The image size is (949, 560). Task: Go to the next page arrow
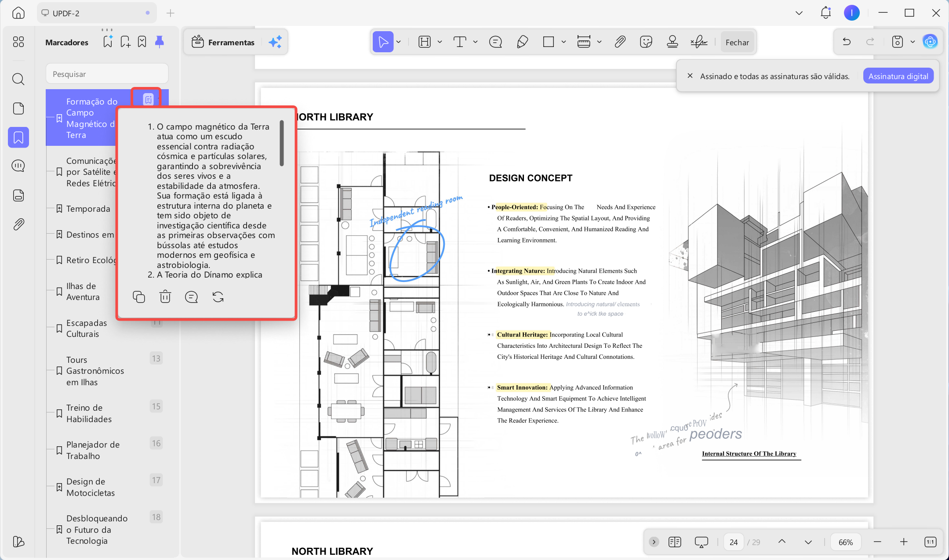click(808, 542)
